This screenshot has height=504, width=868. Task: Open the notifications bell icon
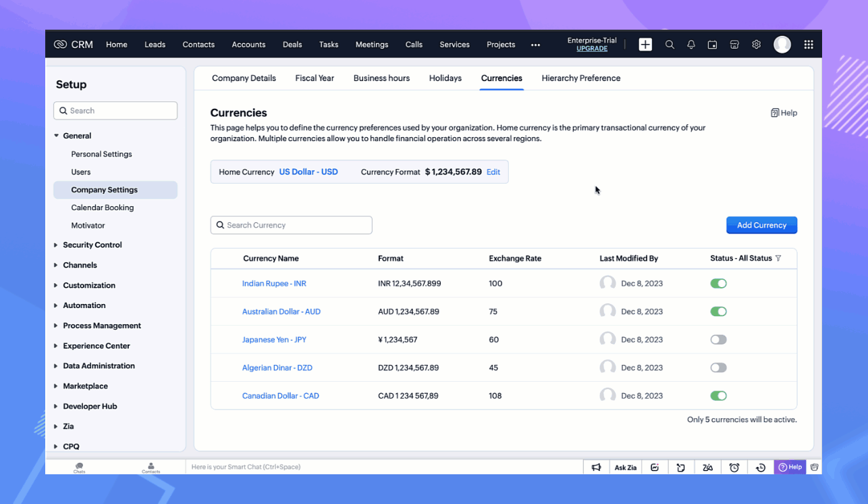[691, 45]
